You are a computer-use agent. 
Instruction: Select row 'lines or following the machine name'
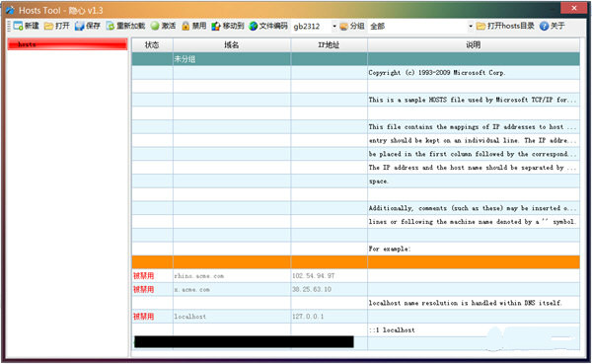point(355,222)
